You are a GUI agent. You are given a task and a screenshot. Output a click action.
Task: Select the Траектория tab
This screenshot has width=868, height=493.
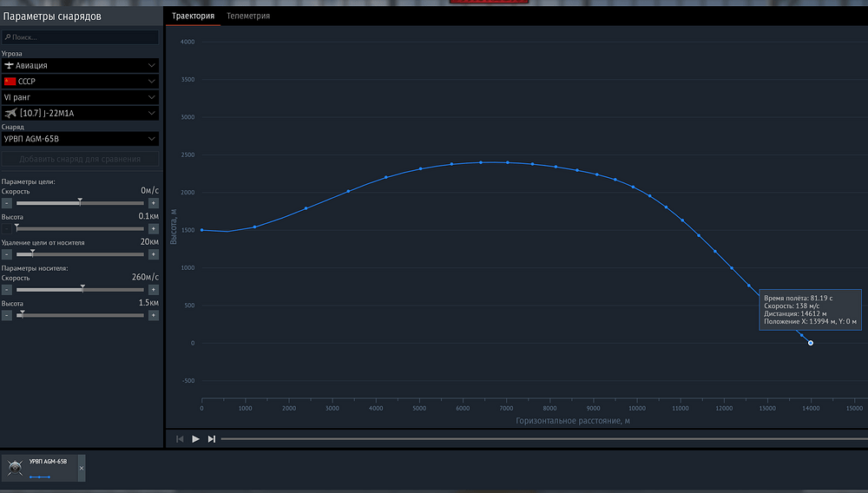(194, 16)
